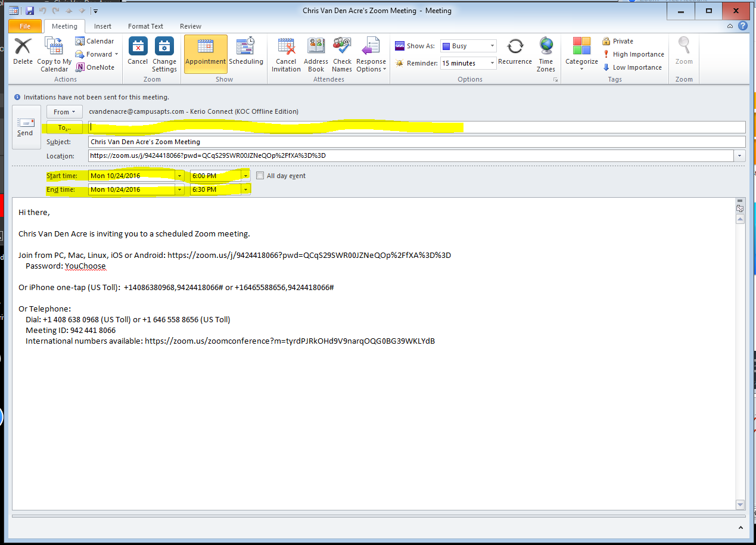Click the Check Names icon
756x545 pixels.
click(342, 47)
